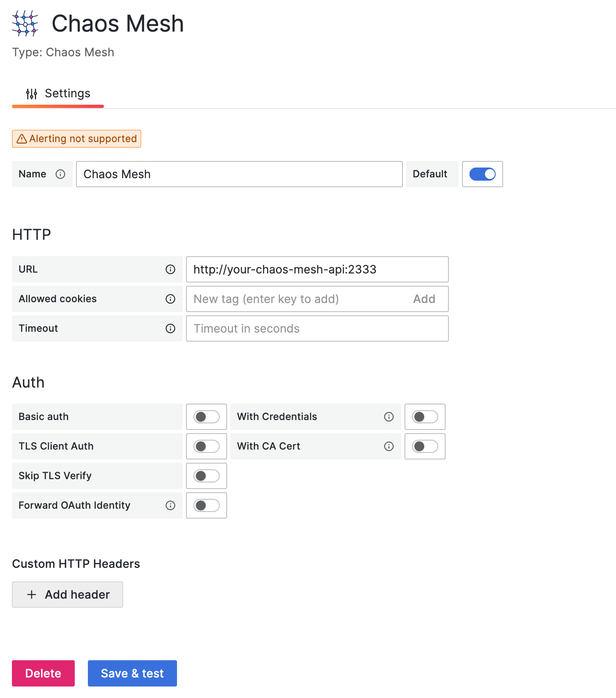Click the Allowed cookies info icon
The width and height of the screenshot is (616, 698).
pos(170,299)
